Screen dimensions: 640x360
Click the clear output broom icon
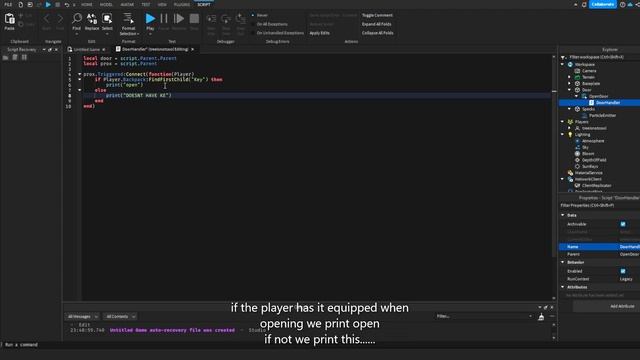(x=541, y=317)
